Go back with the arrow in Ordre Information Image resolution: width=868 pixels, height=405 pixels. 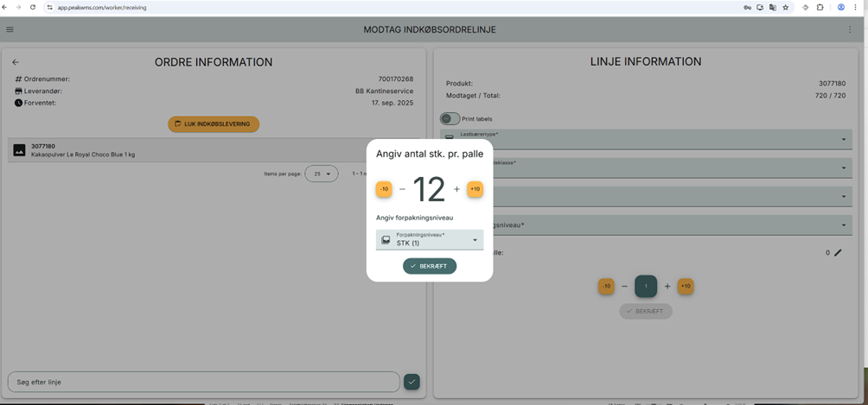tap(16, 62)
